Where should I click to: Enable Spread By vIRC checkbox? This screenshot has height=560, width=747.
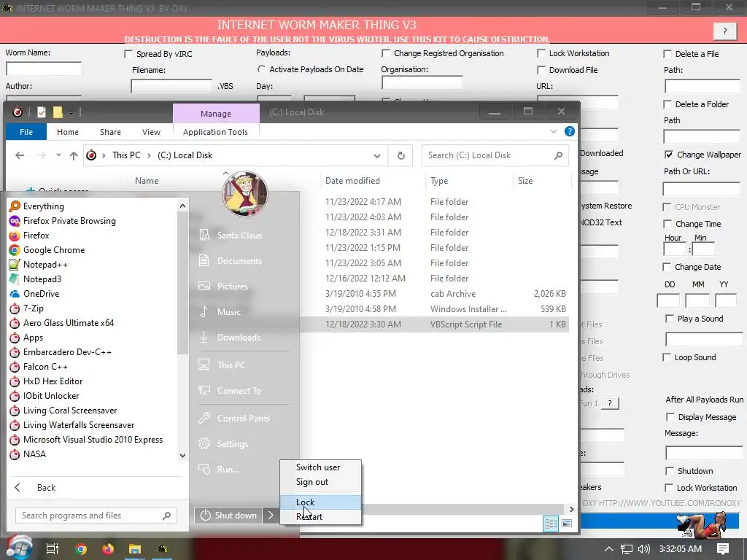click(x=128, y=54)
